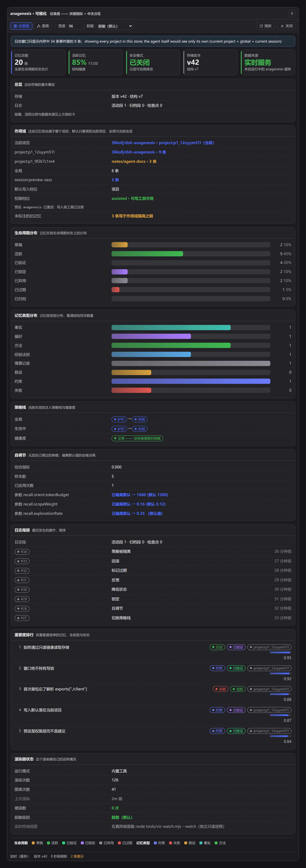The image size is (306, 868).
Task: Click the recall.orient.tokenBudget deviated value
Action: tap(140, 495)
